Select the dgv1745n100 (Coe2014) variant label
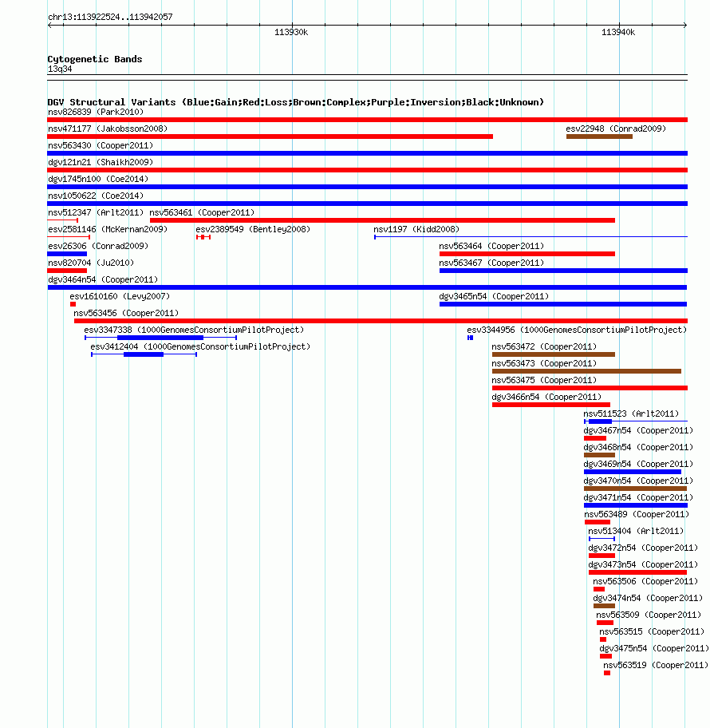This screenshot has height=728, width=710. click(x=98, y=179)
